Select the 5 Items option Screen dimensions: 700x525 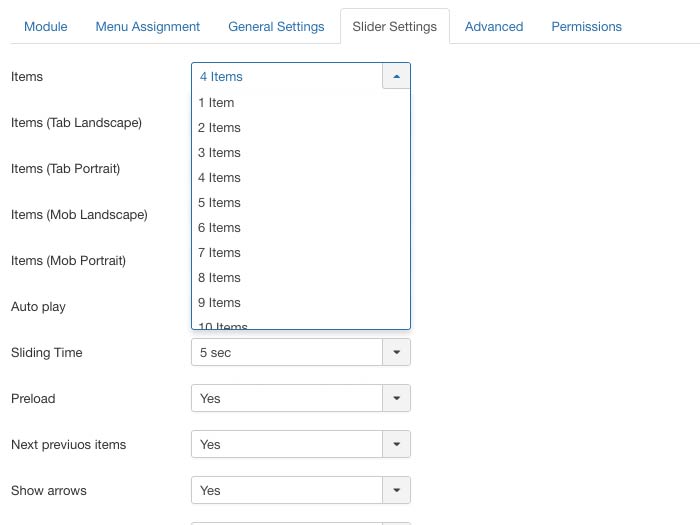pyautogui.click(x=219, y=202)
